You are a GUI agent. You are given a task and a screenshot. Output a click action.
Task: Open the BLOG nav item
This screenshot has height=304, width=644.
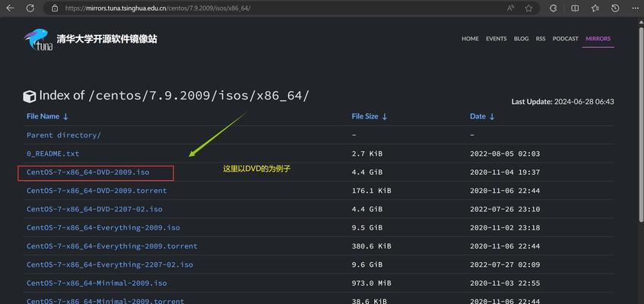pyautogui.click(x=521, y=39)
